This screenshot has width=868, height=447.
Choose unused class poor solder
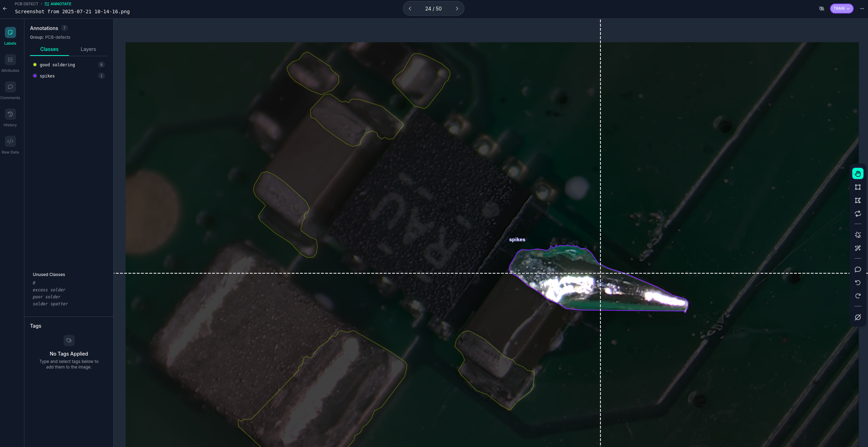click(47, 297)
